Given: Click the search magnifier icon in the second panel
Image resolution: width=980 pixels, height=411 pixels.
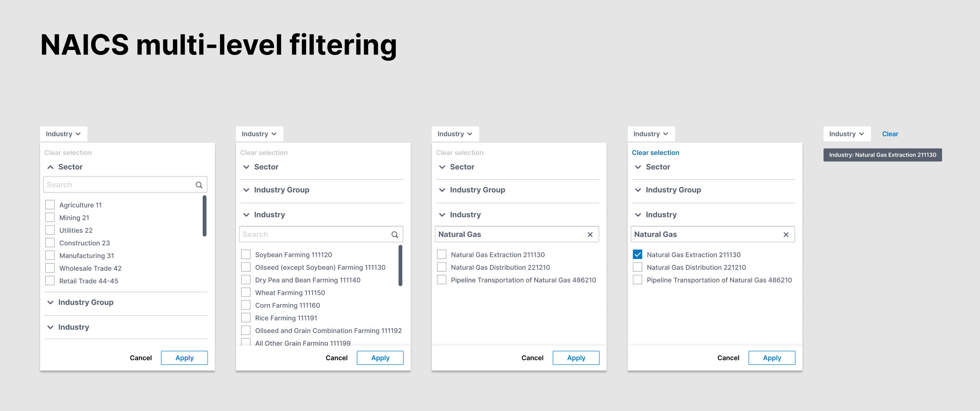Looking at the screenshot, I should (395, 234).
